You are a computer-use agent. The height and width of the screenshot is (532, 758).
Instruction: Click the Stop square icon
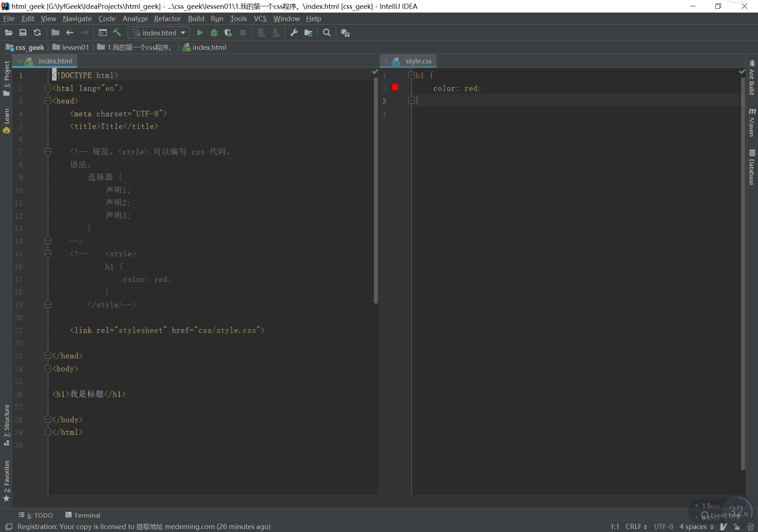pyautogui.click(x=243, y=33)
